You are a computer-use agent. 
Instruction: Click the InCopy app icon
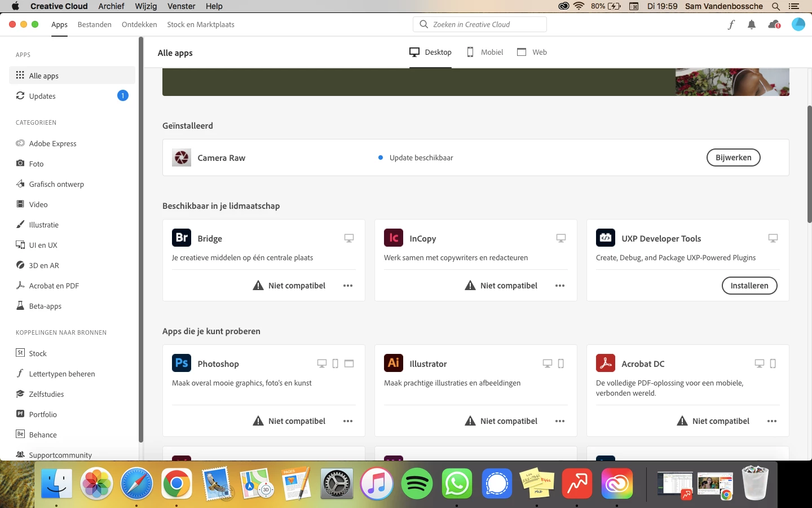[x=394, y=238]
